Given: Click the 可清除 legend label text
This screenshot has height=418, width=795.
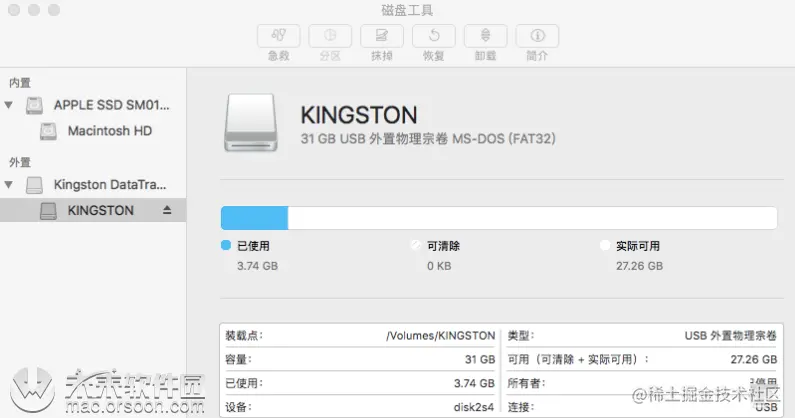Looking at the screenshot, I should tap(443, 246).
